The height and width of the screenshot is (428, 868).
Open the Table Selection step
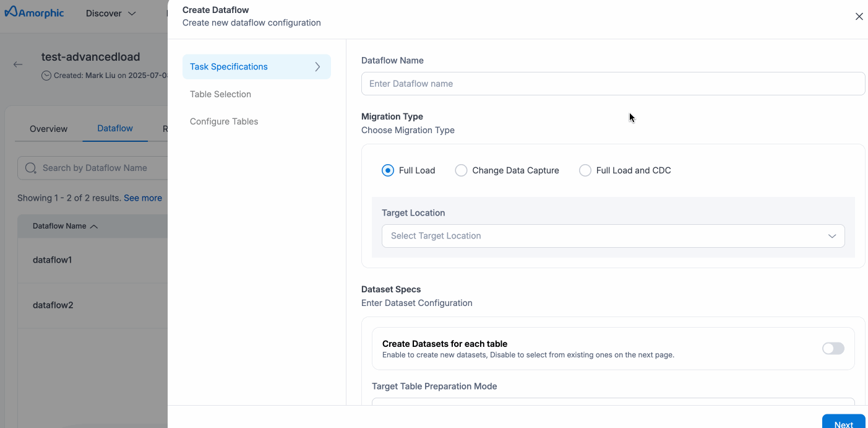220,94
